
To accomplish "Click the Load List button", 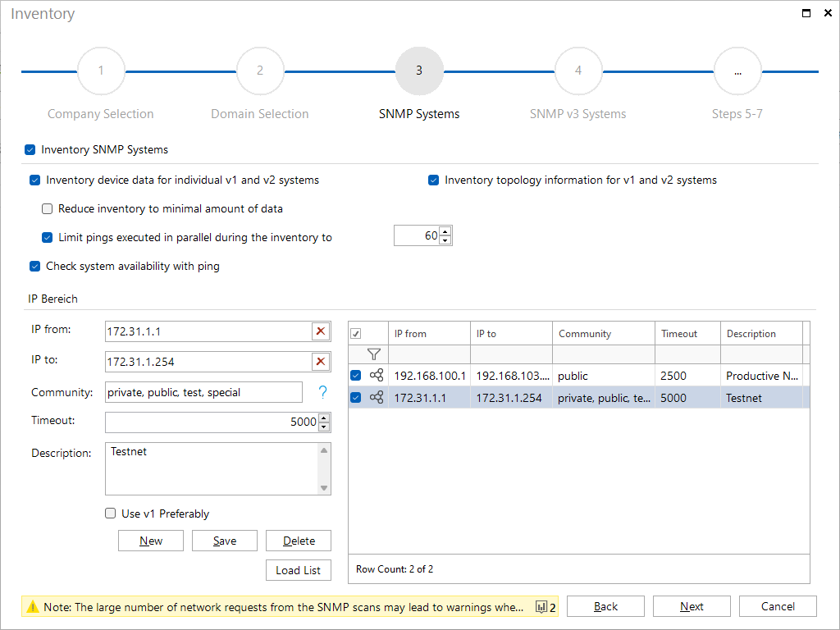I will (x=299, y=570).
